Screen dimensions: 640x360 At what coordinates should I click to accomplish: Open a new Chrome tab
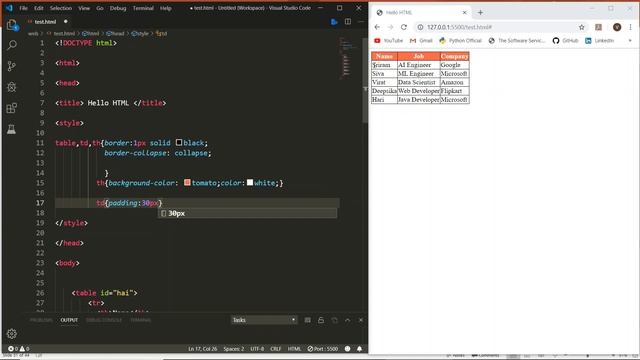tap(480, 13)
